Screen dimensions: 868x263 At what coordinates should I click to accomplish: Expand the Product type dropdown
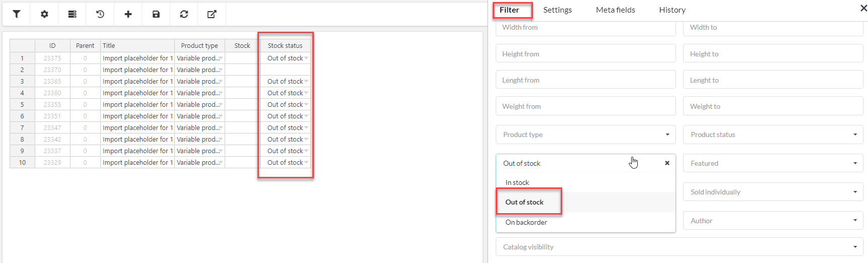click(586, 135)
